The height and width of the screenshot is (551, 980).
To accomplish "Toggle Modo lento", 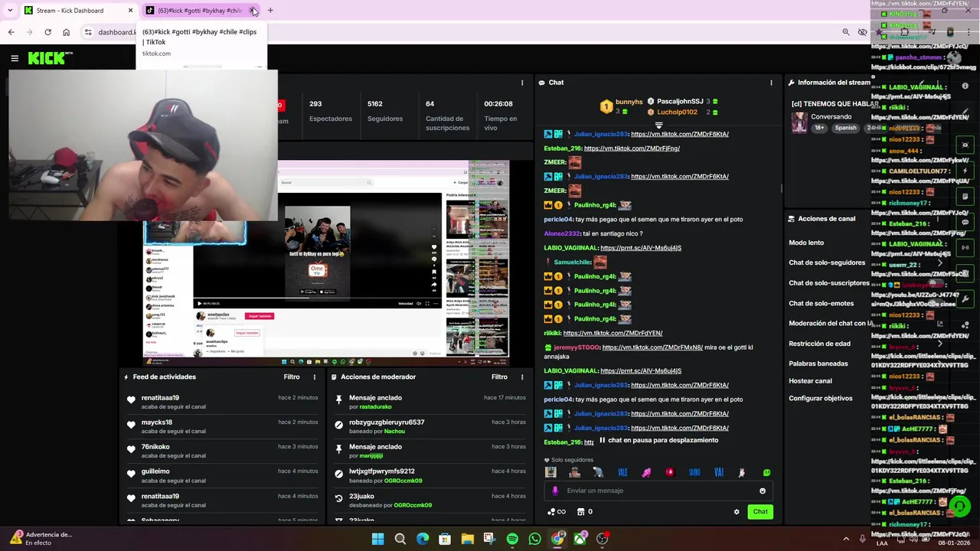I will coord(806,243).
